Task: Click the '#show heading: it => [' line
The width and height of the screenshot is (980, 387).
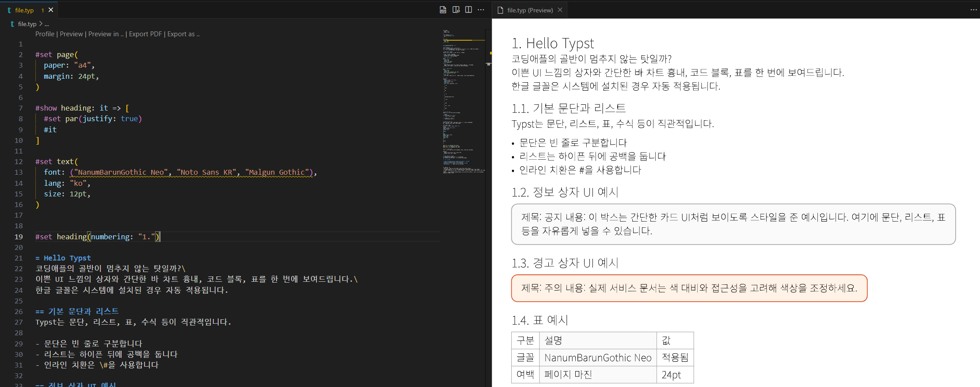Action: pyautogui.click(x=82, y=108)
